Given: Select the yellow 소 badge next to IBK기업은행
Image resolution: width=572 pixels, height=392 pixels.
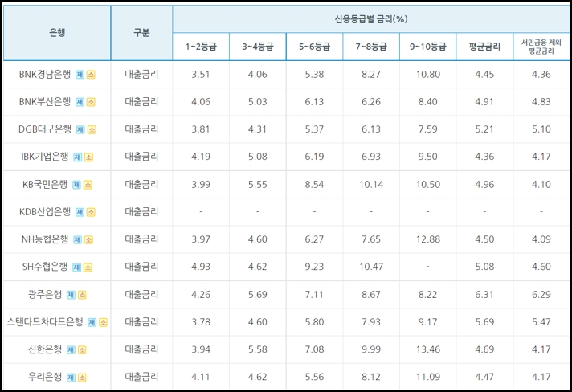Looking at the screenshot, I should (88, 157).
